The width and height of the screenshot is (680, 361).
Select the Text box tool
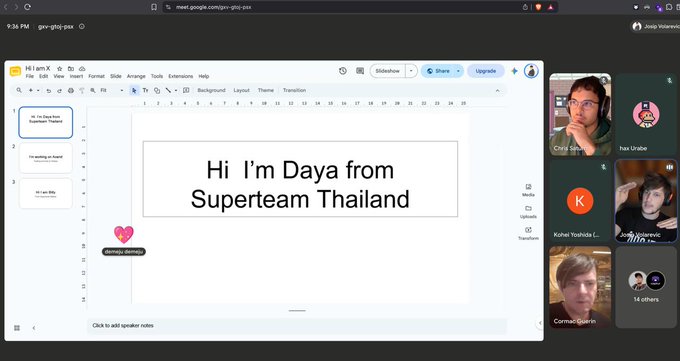click(x=145, y=90)
